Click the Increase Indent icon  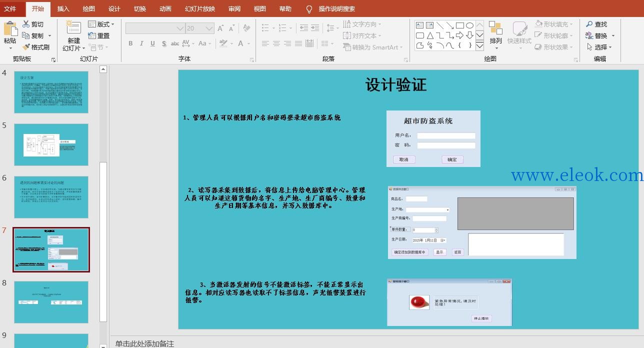tap(315, 28)
